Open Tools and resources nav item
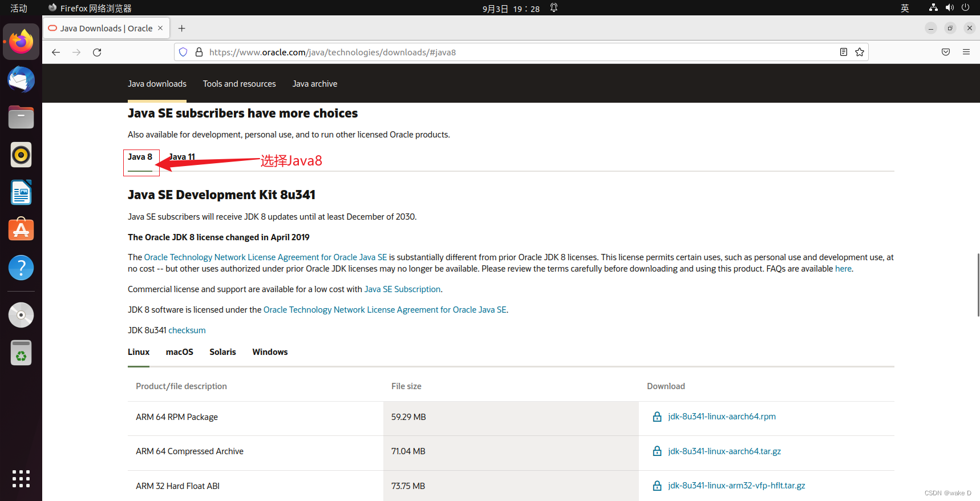Screen dimensions: 980x501 pos(240,83)
